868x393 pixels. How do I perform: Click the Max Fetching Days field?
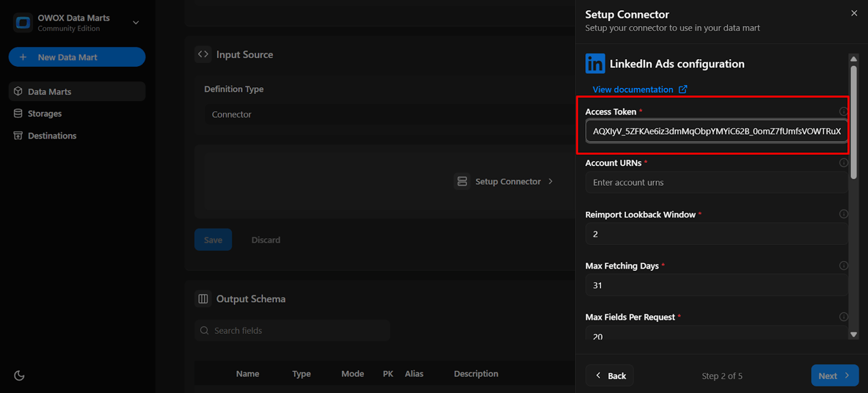point(716,286)
